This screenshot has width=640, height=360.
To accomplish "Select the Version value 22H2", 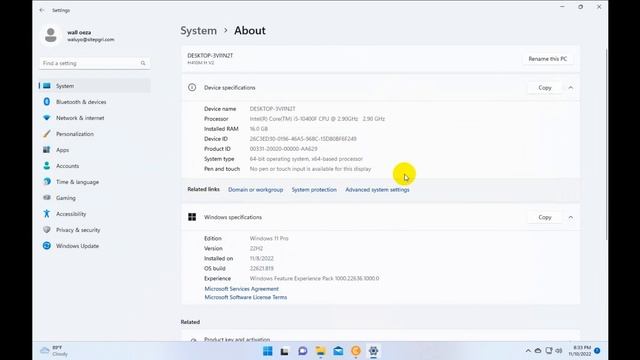I will click(x=256, y=248).
